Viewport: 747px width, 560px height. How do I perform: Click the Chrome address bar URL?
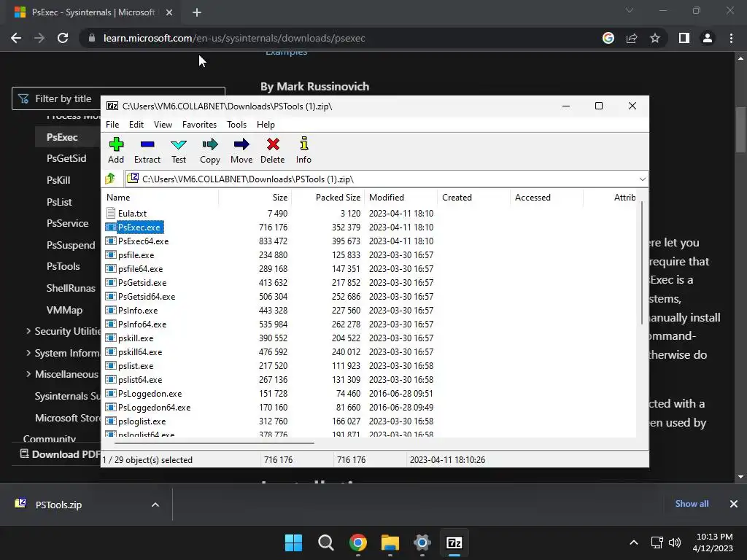[234, 38]
